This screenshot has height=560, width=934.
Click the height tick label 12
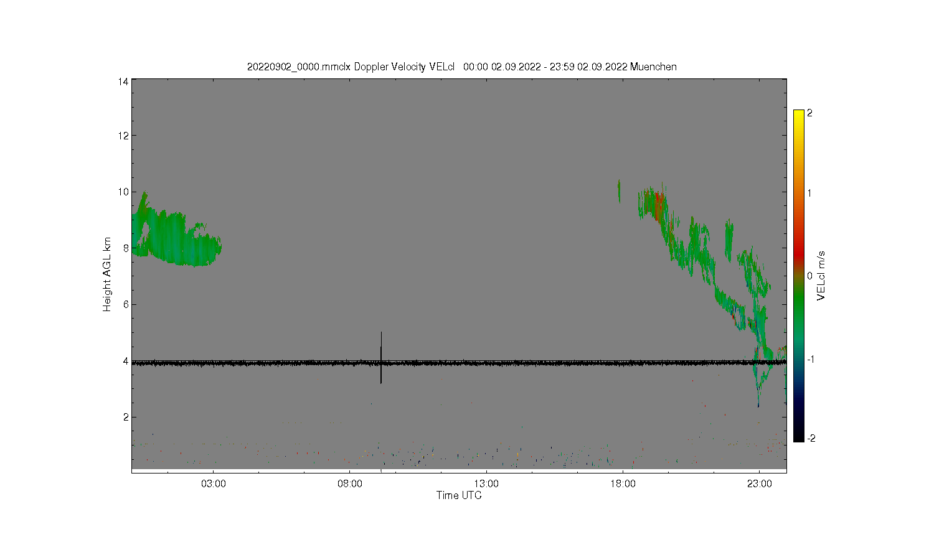point(123,136)
